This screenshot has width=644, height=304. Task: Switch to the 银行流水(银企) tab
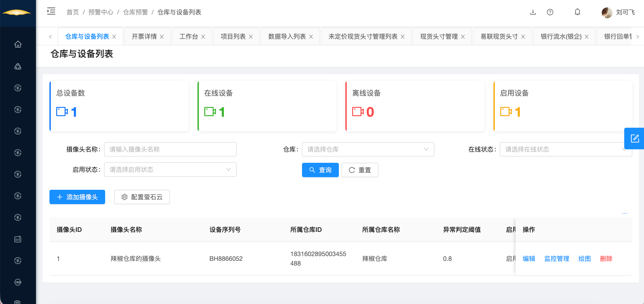point(561,36)
